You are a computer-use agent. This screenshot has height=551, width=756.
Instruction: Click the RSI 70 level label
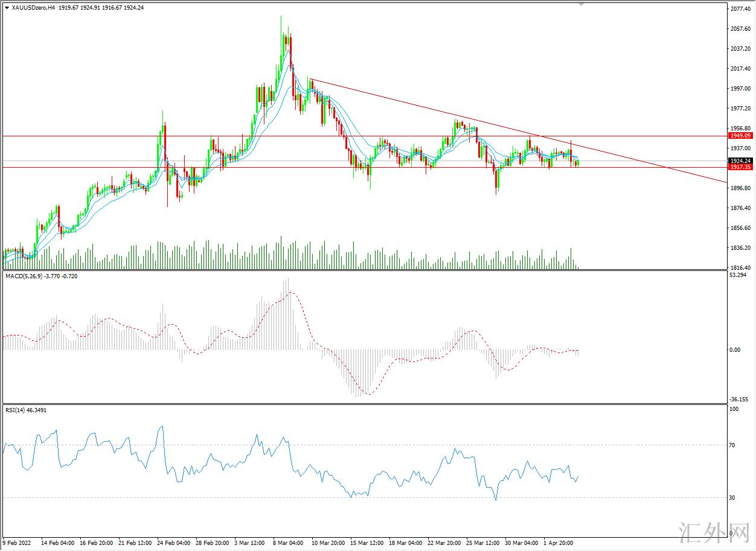732,445
